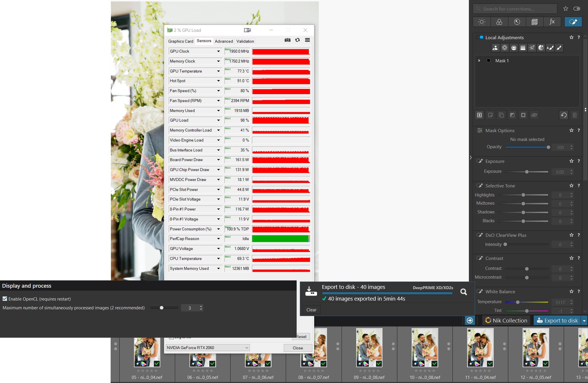Screen dimensions: 588x383
Task: Adjust the Opacity slider handle
Action: click(x=548, y=147)
